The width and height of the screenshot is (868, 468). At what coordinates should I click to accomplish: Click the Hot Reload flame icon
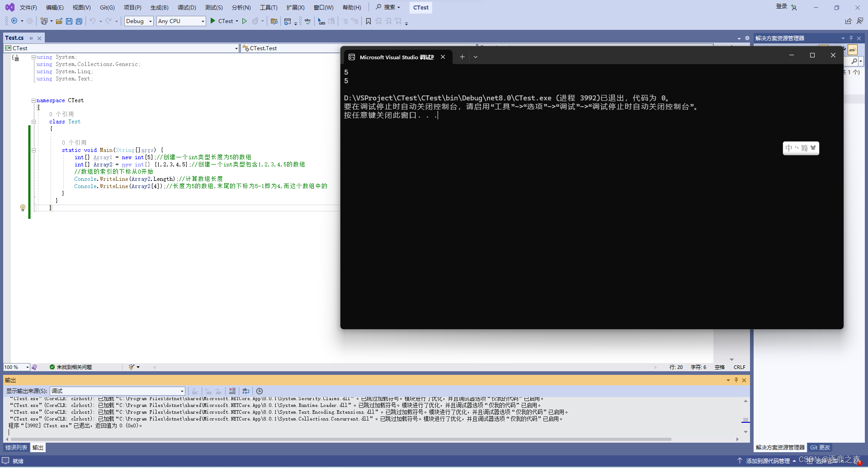pyautogui.click(x=255, y=21)
